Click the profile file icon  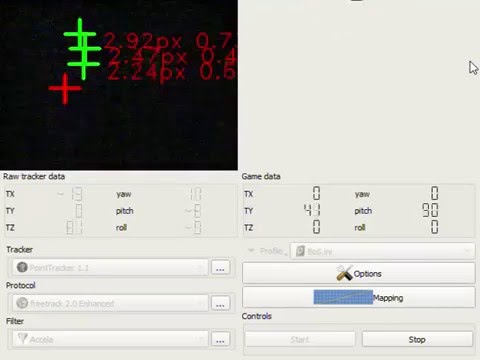pos(300,251)
